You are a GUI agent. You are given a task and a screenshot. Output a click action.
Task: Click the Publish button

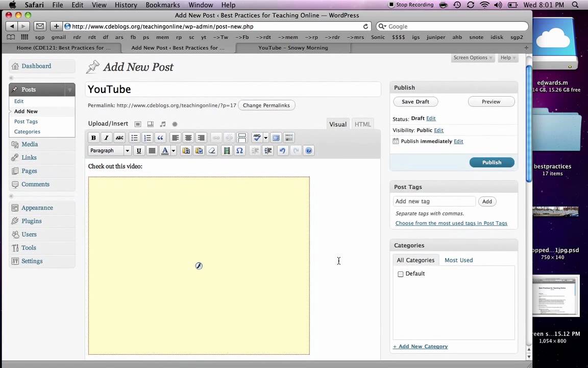pos(492,162)
